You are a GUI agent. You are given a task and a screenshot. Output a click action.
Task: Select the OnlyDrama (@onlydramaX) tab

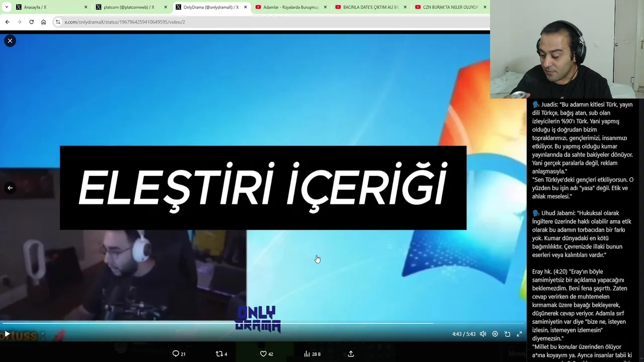tap(211, 7)
